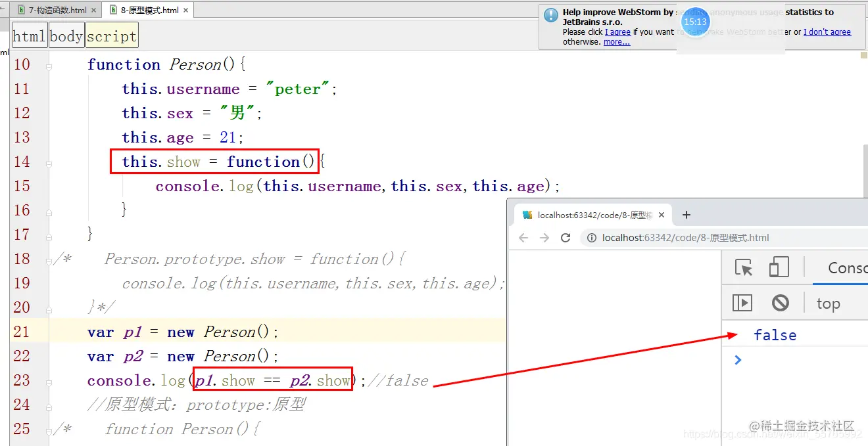Select the script breadcrumb

(112, 36)
